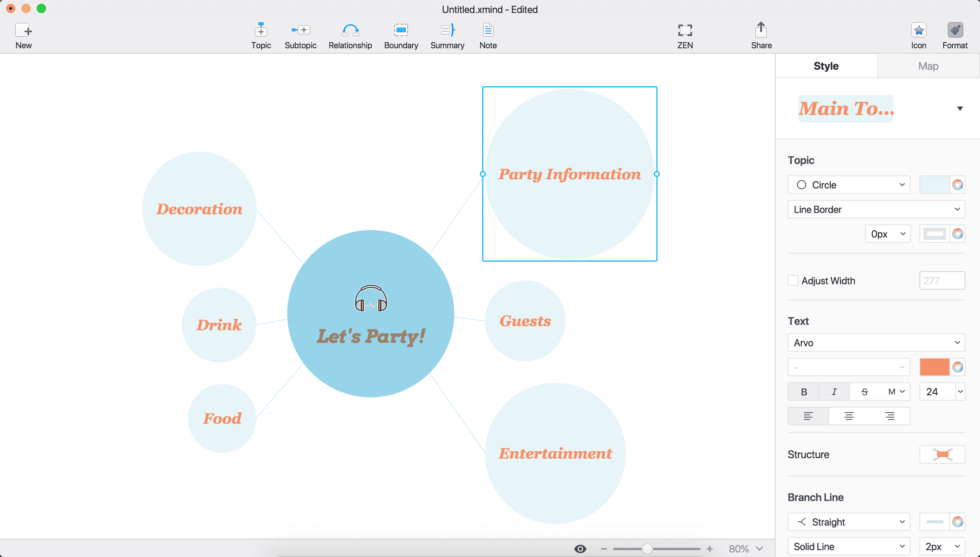Open the 80% zoom level dropdown
The image size is (980, 557).
point(746,549)
